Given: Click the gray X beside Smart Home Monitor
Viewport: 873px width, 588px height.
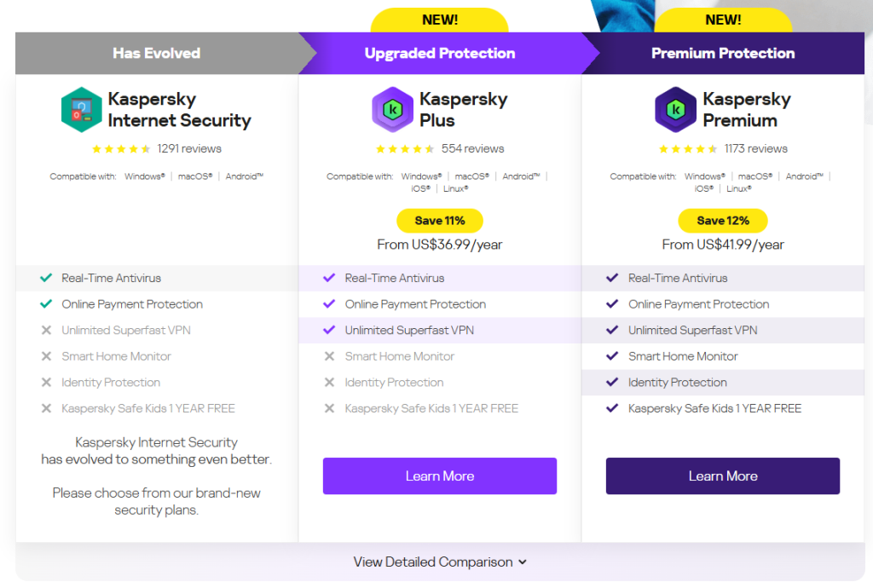Looking at the screenshot, I should pyautogui.click(x=46, y=356).
